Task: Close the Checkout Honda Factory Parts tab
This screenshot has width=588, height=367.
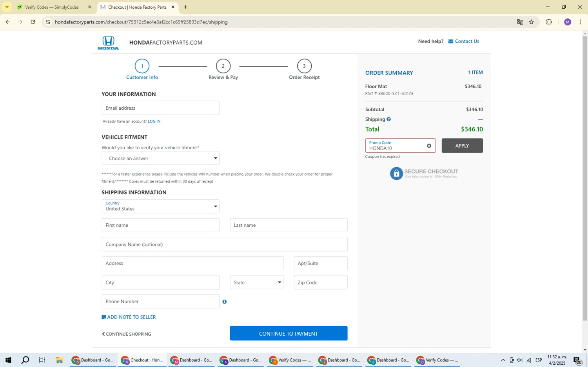Action: pyautogui.click(x=173, y=7)
